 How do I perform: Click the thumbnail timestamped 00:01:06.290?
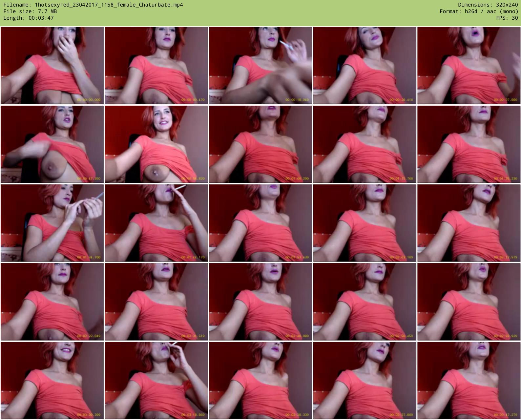click(x=260, y=144)
